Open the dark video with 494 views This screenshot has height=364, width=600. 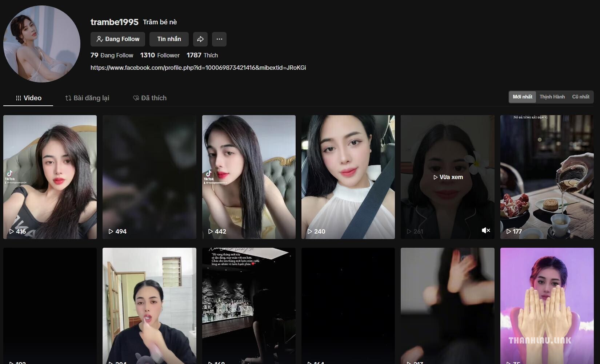(149, 177)
